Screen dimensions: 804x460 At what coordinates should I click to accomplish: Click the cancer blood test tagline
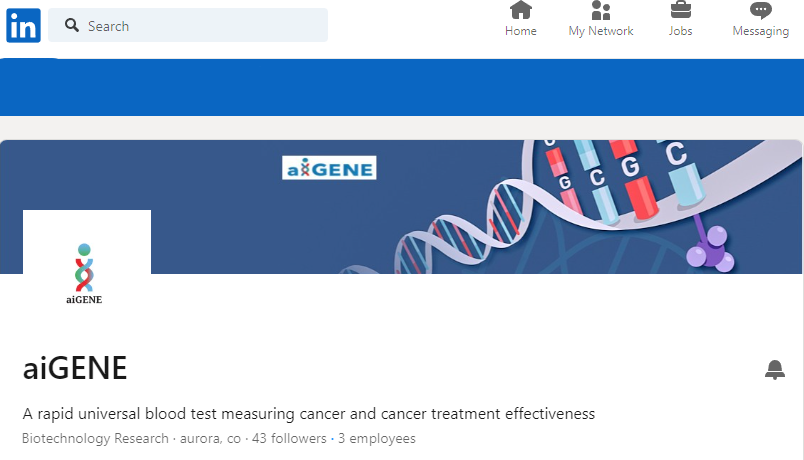309,414
